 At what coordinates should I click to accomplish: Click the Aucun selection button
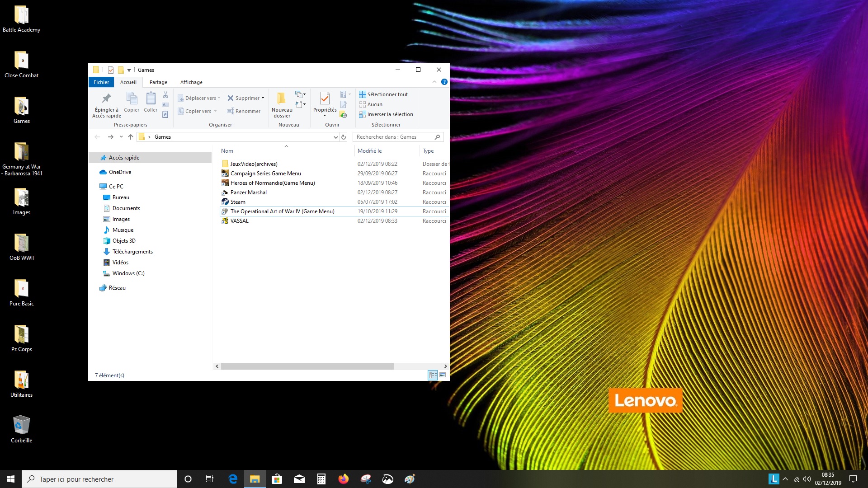[371, 104]
